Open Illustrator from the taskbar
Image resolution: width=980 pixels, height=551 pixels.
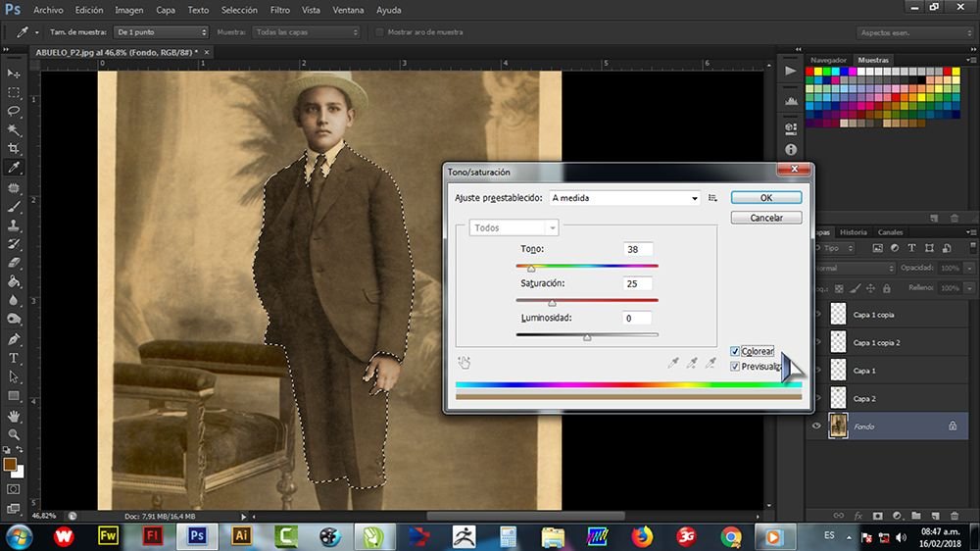tap(241, 536)
